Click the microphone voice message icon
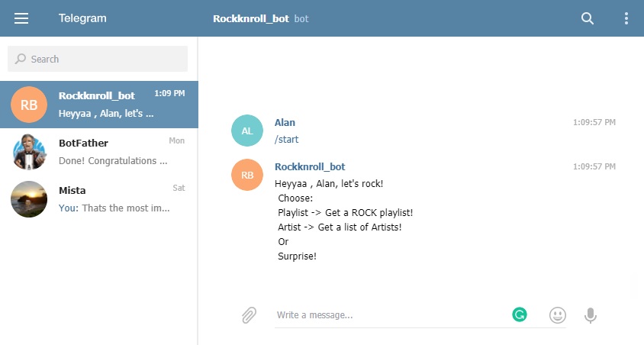Viewport: 644px width, 345px height. [x=590, y=315]
